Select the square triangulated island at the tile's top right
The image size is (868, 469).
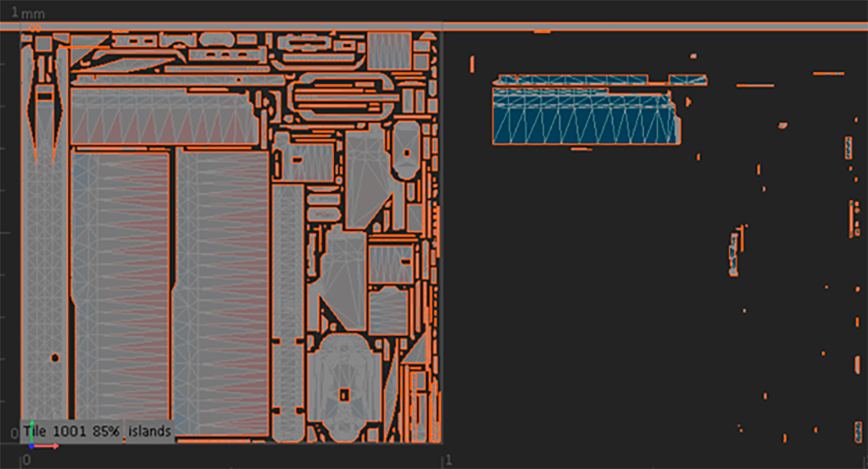[389, 51]
